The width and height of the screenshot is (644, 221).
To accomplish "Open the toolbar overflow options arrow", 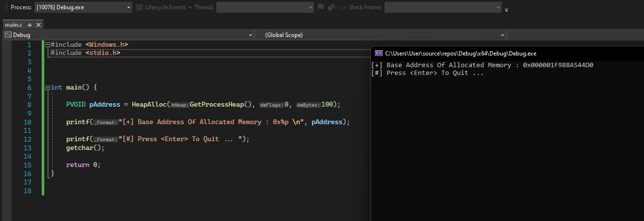I will pyautogui.click(x=507, y=9).
